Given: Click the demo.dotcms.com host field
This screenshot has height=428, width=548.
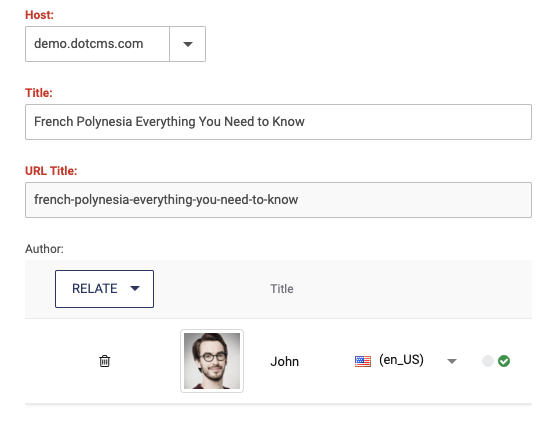Looking at the screenshot, I should tap(98, 44).
